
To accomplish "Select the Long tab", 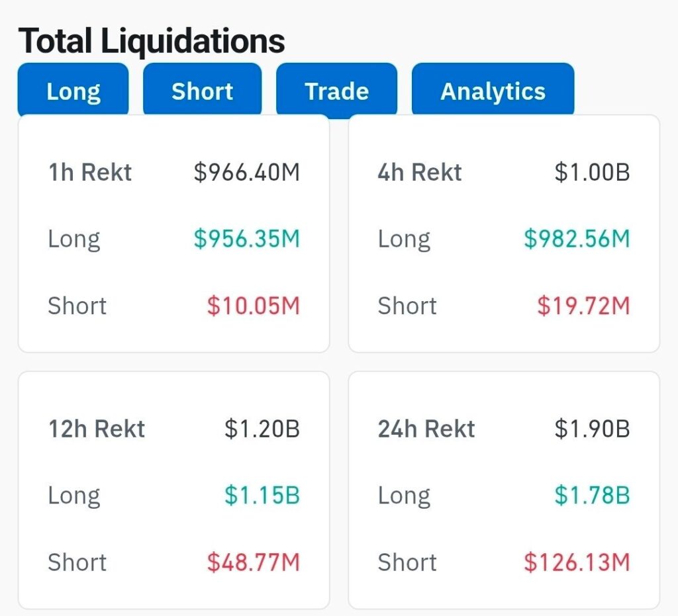I will [x=73, y=91].
